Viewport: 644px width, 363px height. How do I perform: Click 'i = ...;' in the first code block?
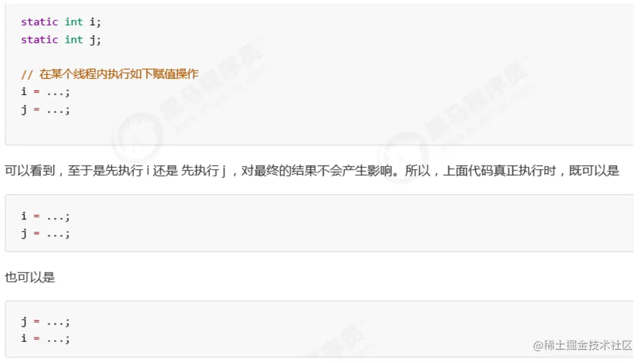pos(46,92)
